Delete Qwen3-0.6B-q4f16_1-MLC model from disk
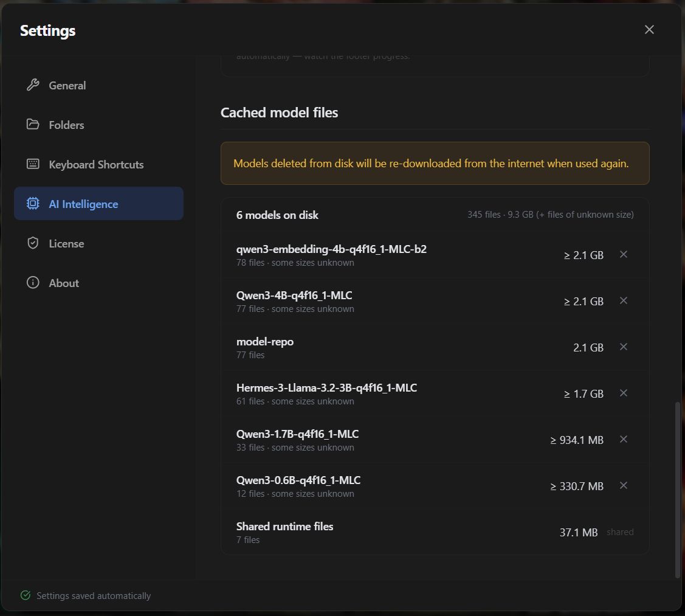 click(624, 486)
